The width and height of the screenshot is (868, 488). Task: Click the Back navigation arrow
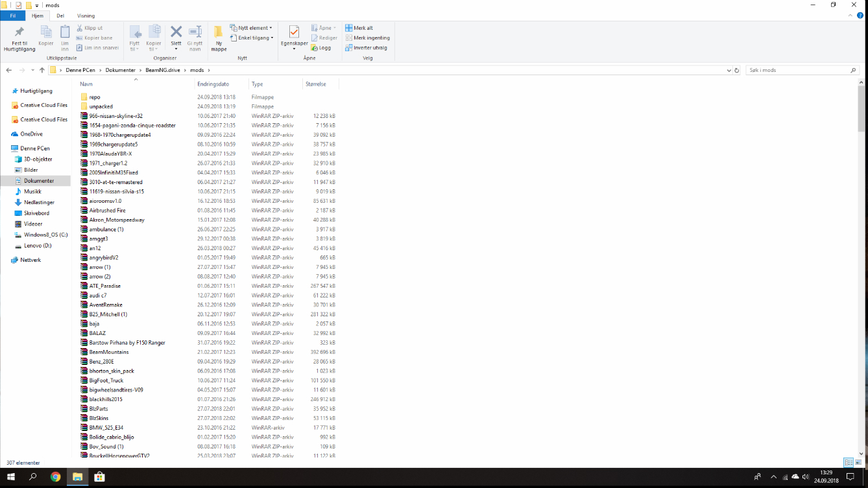point(8,70)
